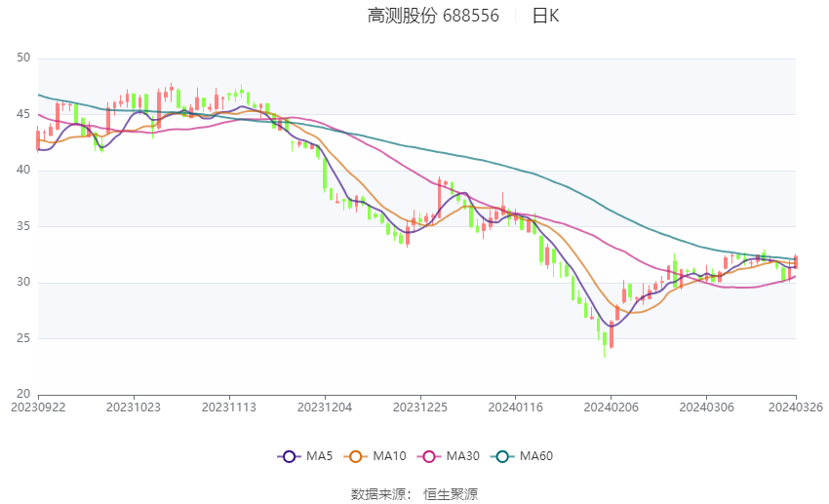Click the 20231225 date axis label
The image size is (829, 504).
[420, 407]
